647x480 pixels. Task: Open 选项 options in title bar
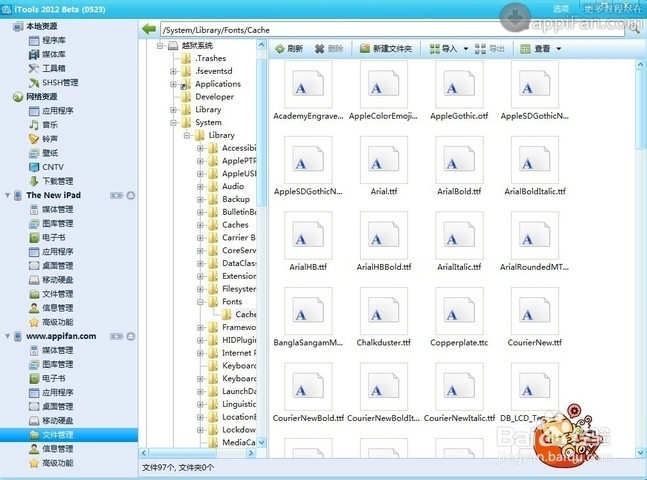[x=561, y=9]
